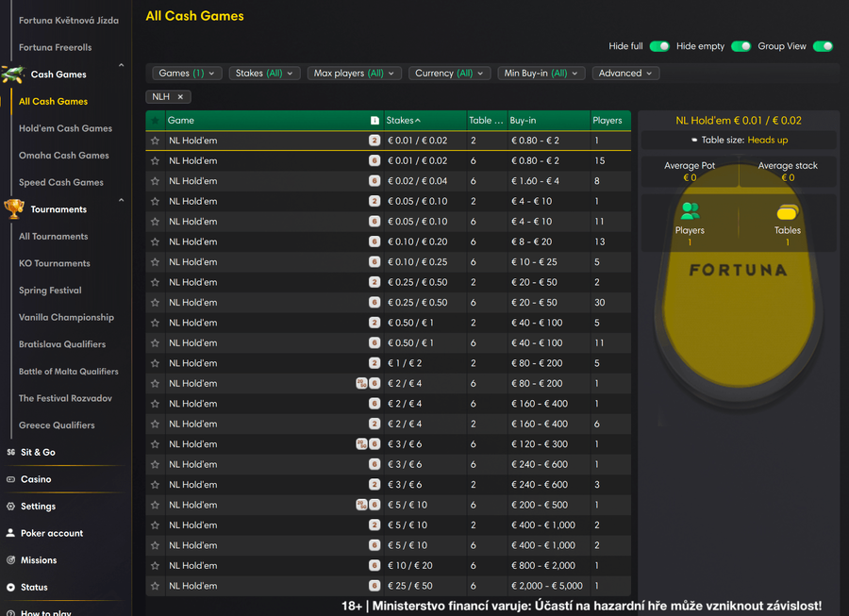
Task: Favorite the heads-up €0.01/€0.02 NL Hold'em table
Action: pos(156,141)
